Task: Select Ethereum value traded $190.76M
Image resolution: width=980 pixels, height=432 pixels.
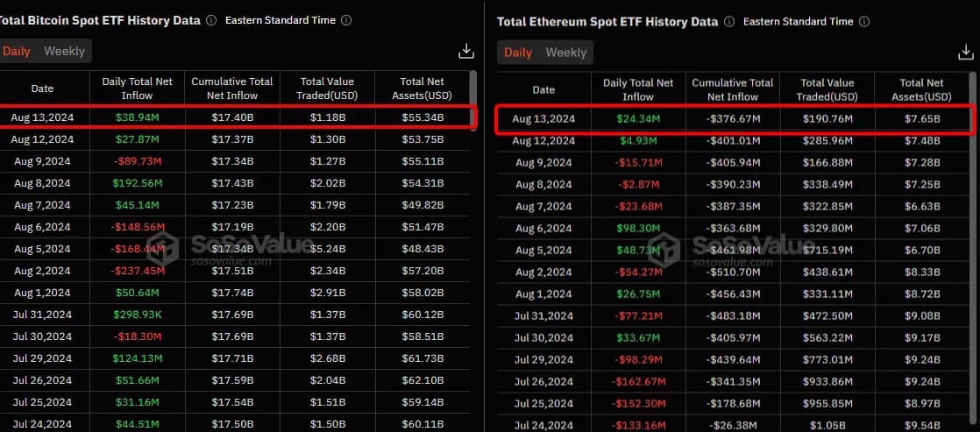Action: 827,118
